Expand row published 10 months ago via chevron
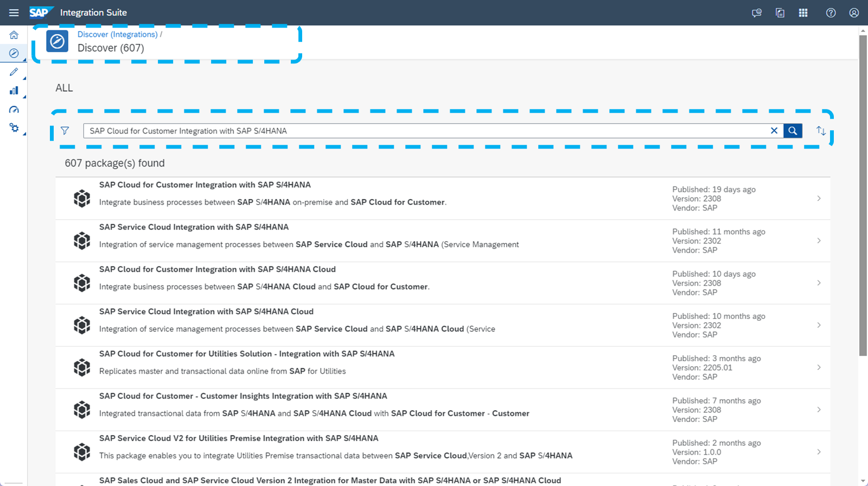 [x=819, y=325]
